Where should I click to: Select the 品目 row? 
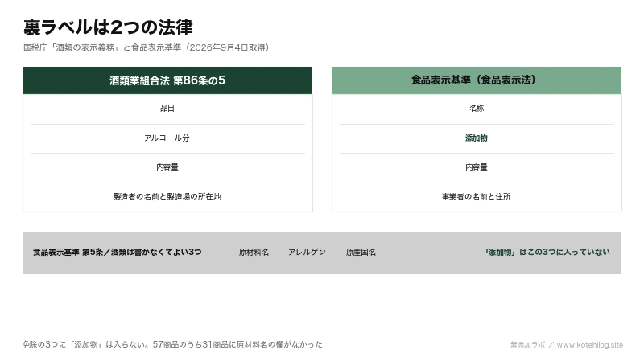(167, 109)
